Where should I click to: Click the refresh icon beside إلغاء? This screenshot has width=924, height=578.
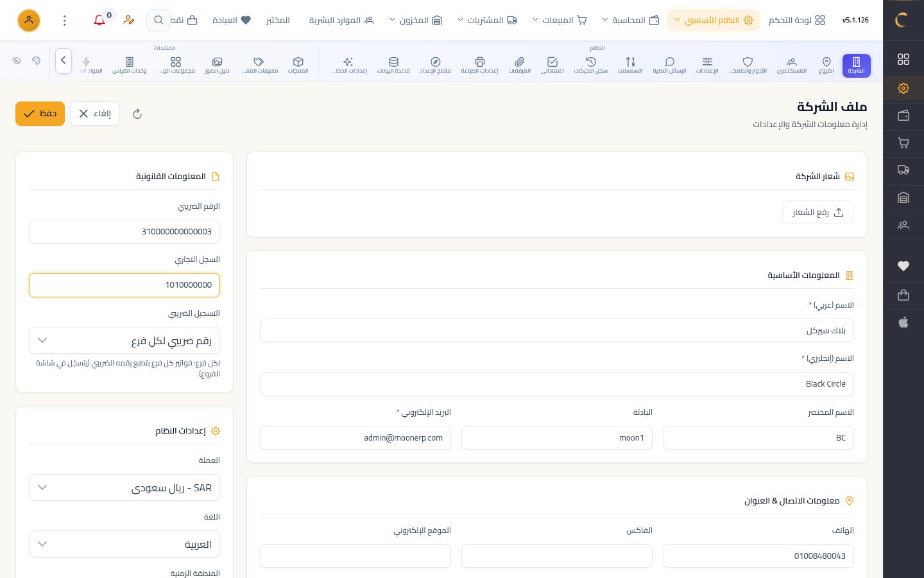137,114
